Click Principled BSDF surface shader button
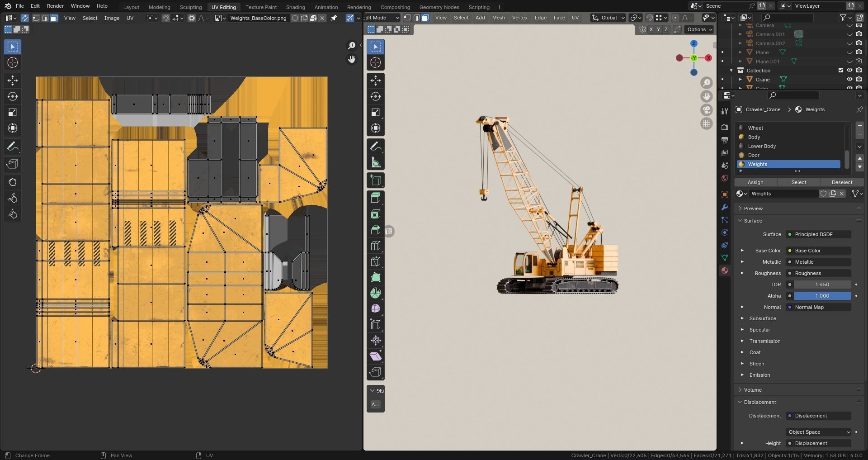This screenshot has width=868, height=460. click(x=819, y=234)
